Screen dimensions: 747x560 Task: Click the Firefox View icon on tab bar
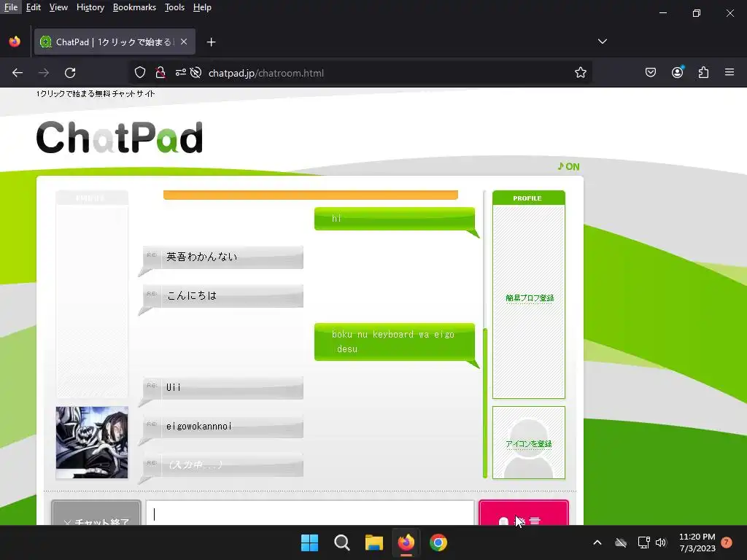tap(15, 42)
